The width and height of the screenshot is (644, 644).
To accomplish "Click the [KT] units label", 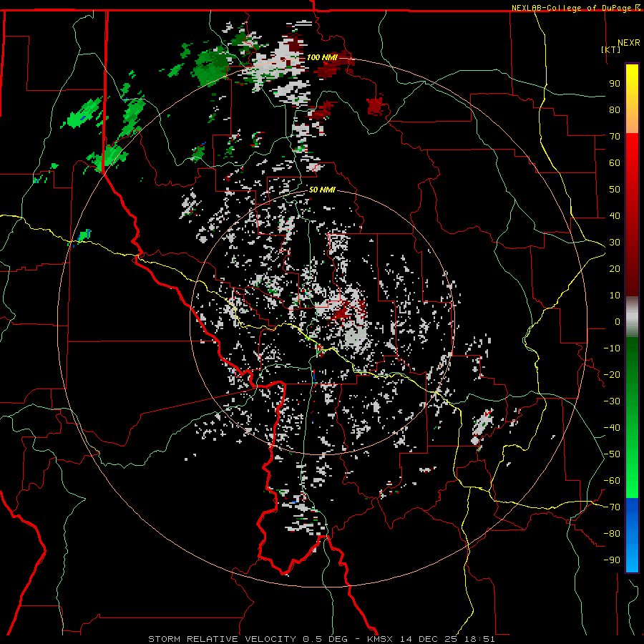I will [610, 49].
